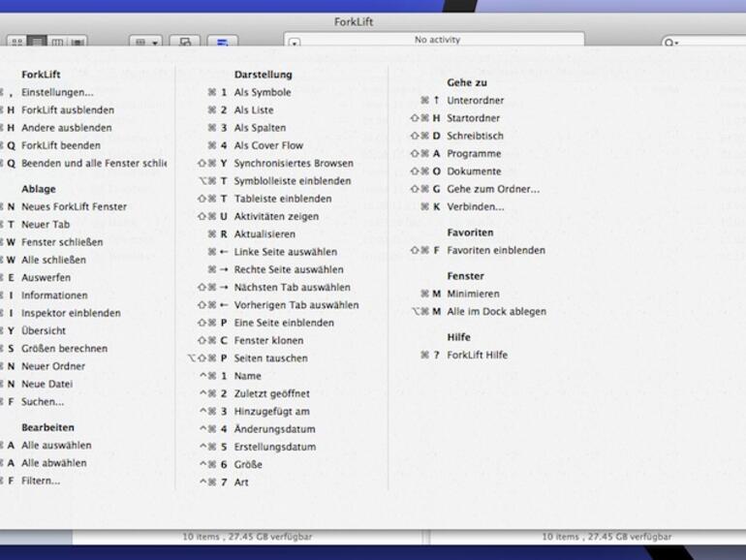Switch to column view in ForkLift toolbar
The image size is (746, 560).
pyautogui.click(x=57, y=42)
